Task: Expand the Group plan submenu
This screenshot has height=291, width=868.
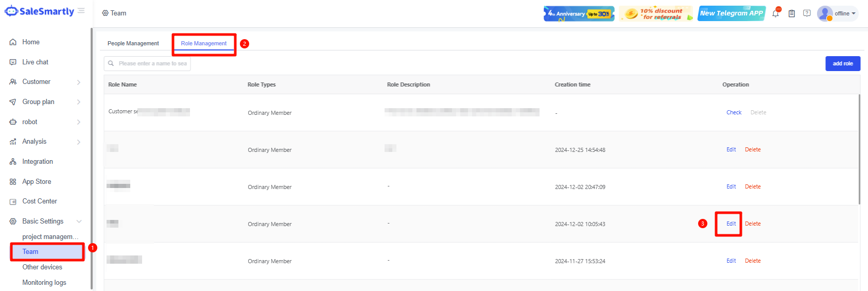Action: point(79,102)
